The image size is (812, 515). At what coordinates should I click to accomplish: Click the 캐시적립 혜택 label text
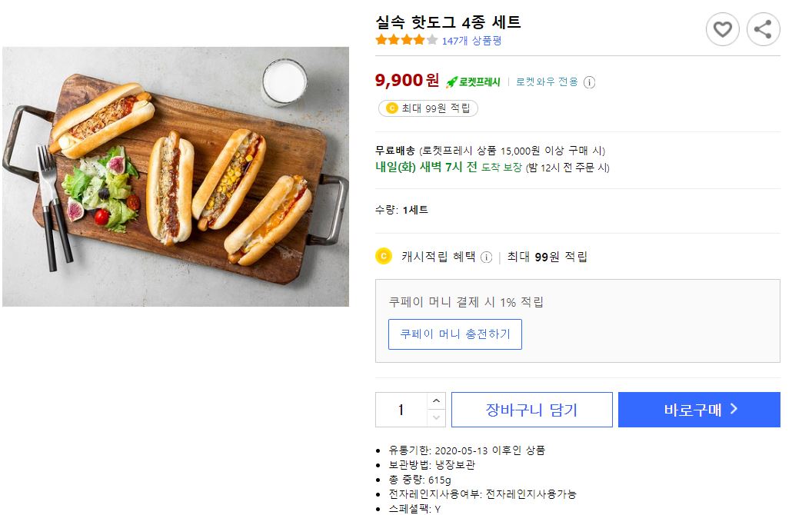pyautogui.click(x=438, y=257)
